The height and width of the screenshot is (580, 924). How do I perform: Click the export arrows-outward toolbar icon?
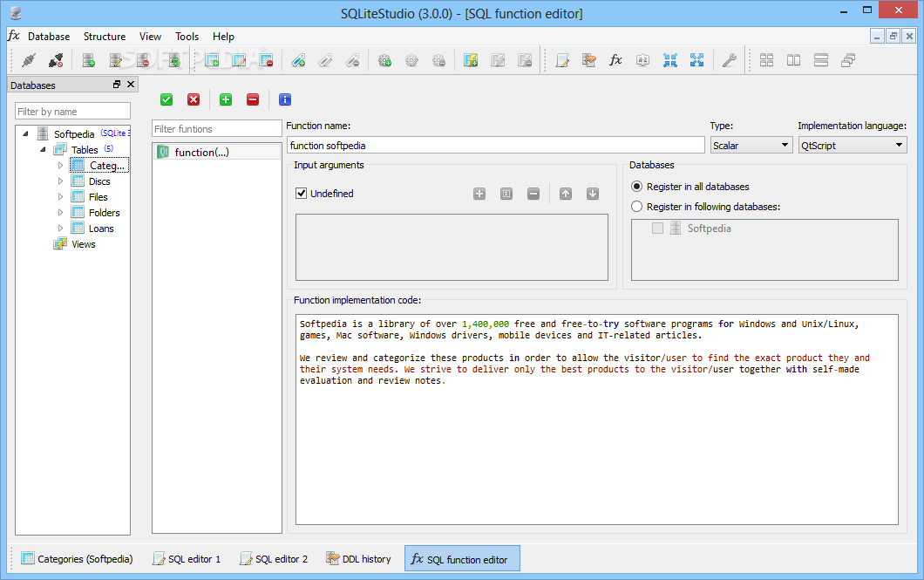click(697, 60)
